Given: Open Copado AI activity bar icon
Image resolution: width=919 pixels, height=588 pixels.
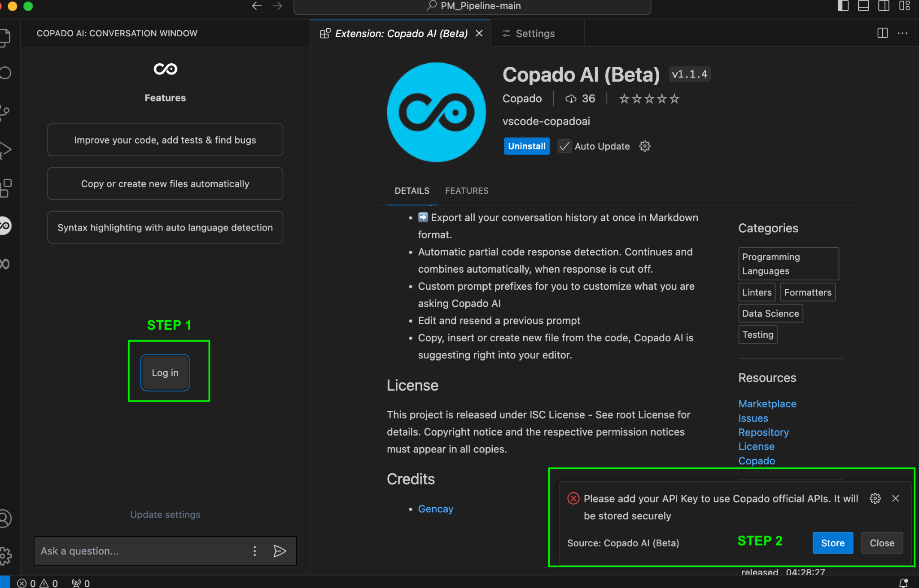Looking at the screenshot, I should point(5,226).
